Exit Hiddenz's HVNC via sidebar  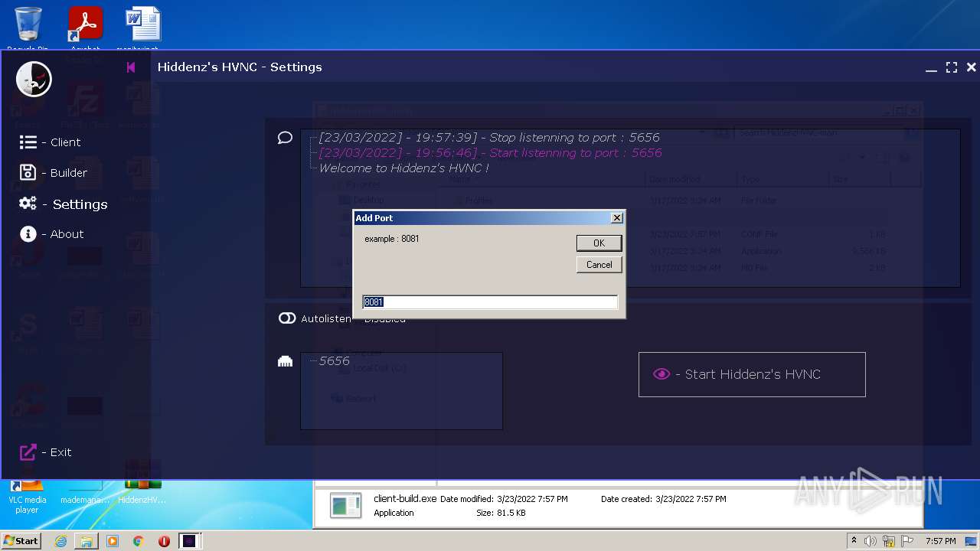(45, 452)
